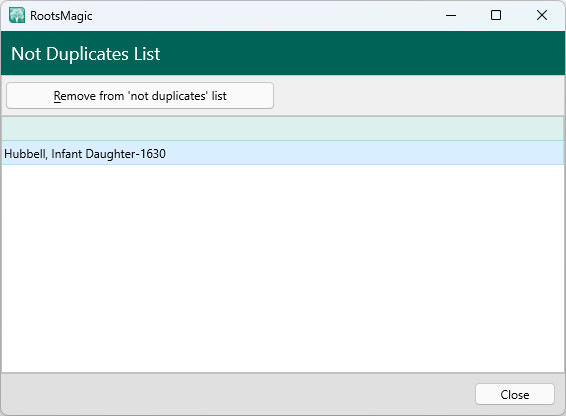Minimize the RootsMagic window
Viewport: 566px width, 416px height.
pos(451,16)
